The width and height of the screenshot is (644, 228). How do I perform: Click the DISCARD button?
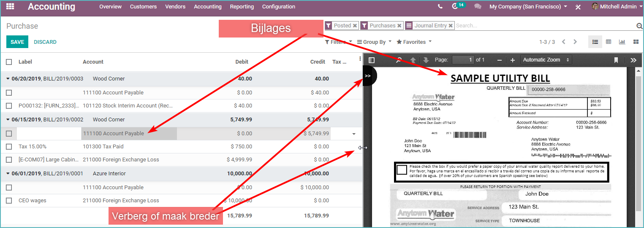pyautogui.click(x=45, y=42)
